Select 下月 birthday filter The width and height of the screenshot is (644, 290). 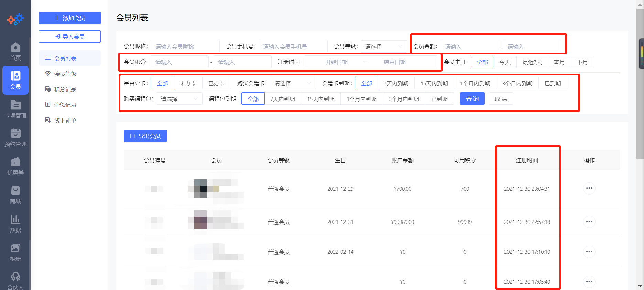click(582, 62)
